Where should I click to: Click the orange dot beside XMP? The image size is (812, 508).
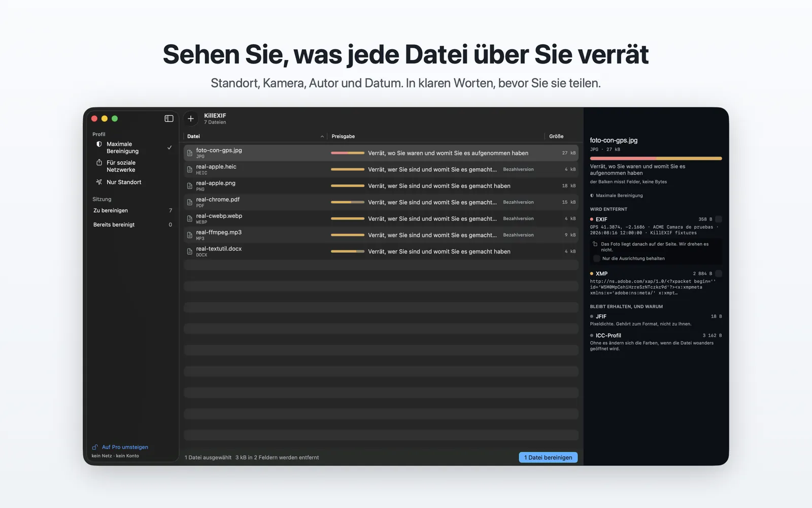click(592, 273)
